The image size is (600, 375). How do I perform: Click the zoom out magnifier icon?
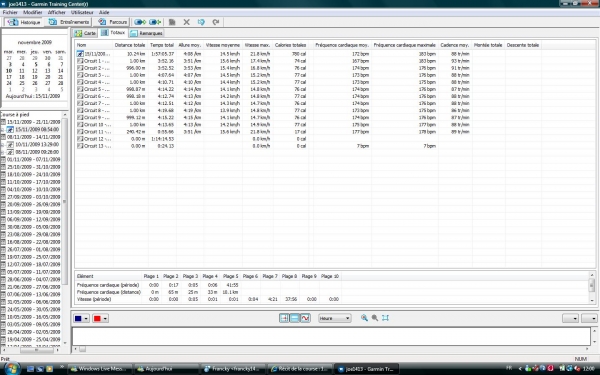[x=375, y=318]
